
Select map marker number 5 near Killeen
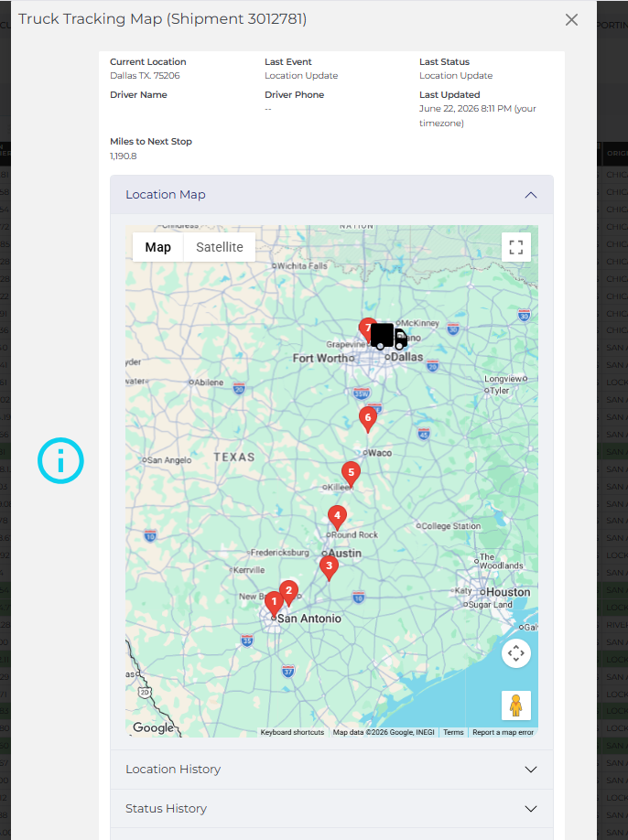point(351,475)
